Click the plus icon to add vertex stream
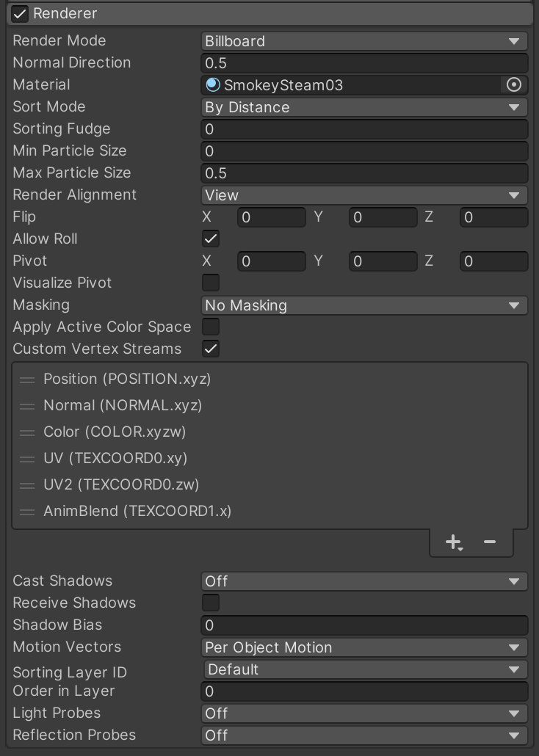Screen dimensions: 539x756 [x=453, y=542]
